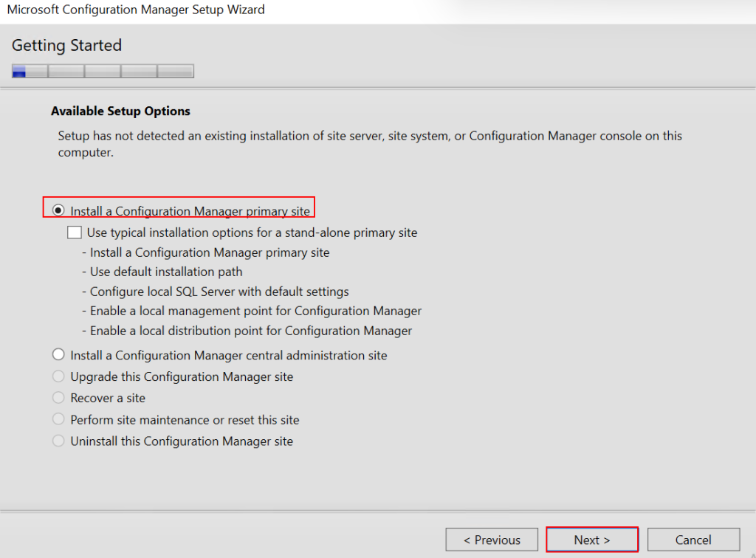This screenshot has height=558, width=756.
Task: Click the last segment of the progress bar
Action: [x=176, y=72]
